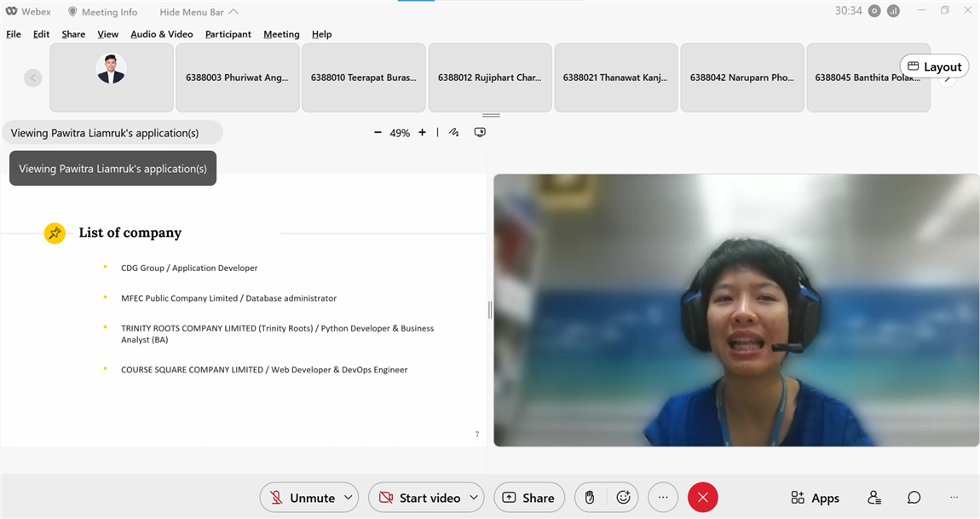Click the recording indicator icon

tap(874, 11)
